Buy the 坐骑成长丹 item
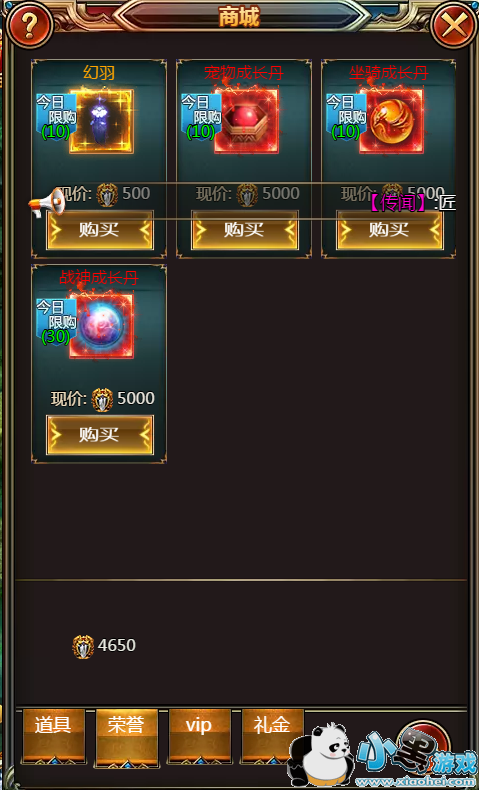Screen dimensions: 479x790 coord(390,230)
